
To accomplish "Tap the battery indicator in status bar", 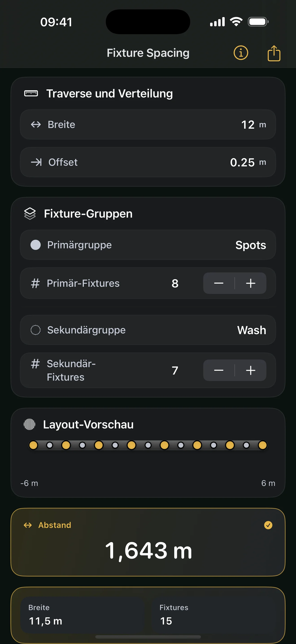I will pyautogui.click(x=258, y=22).
